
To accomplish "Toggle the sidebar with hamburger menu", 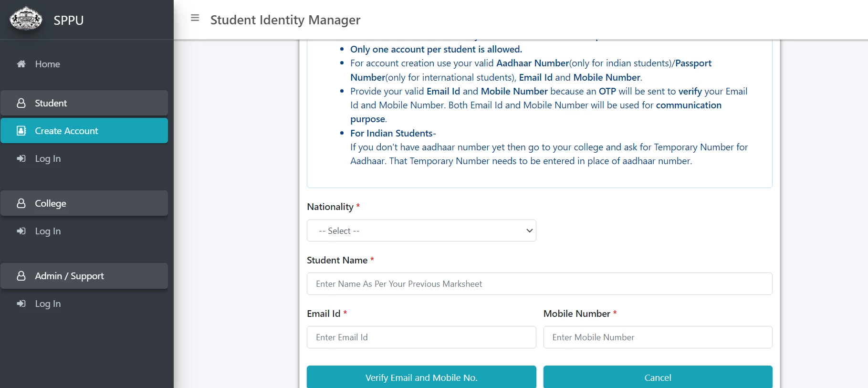I will pos(195,18).
